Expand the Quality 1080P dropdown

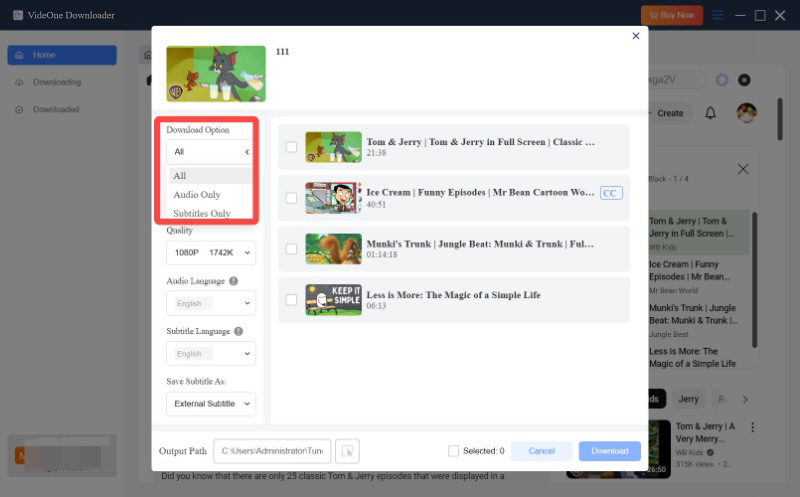point(210,253)
